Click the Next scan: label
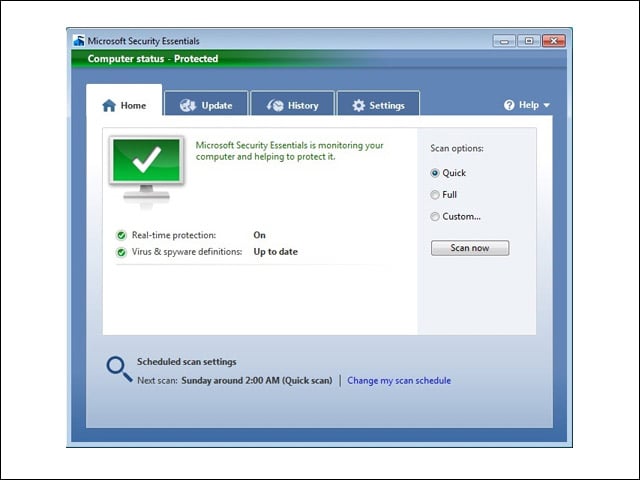 coord(157,380)
